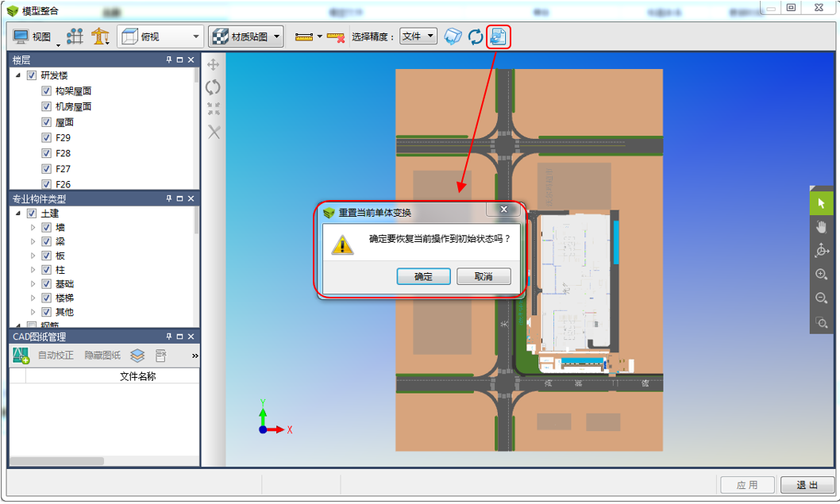840x504 pixels.
Task: Open the arrow beside the measure ruler
Action: [320, 37]
